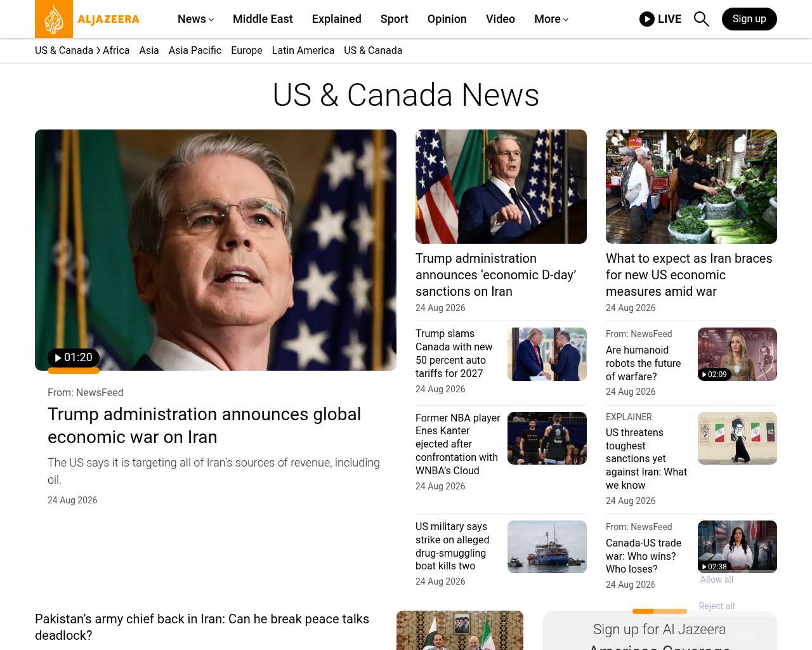Open the Middle East section
Image resolution: width=812 pixels, height=650 pixels.
pos(263,19)
